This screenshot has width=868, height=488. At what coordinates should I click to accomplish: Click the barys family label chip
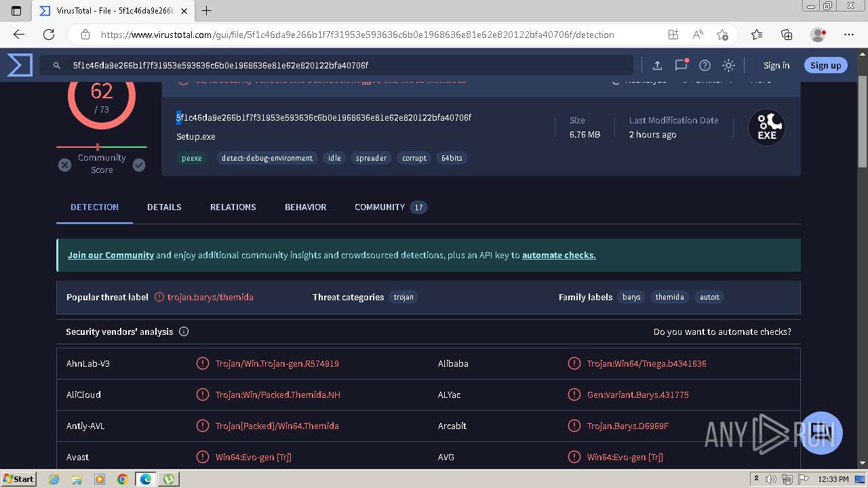tap(631, 297)
